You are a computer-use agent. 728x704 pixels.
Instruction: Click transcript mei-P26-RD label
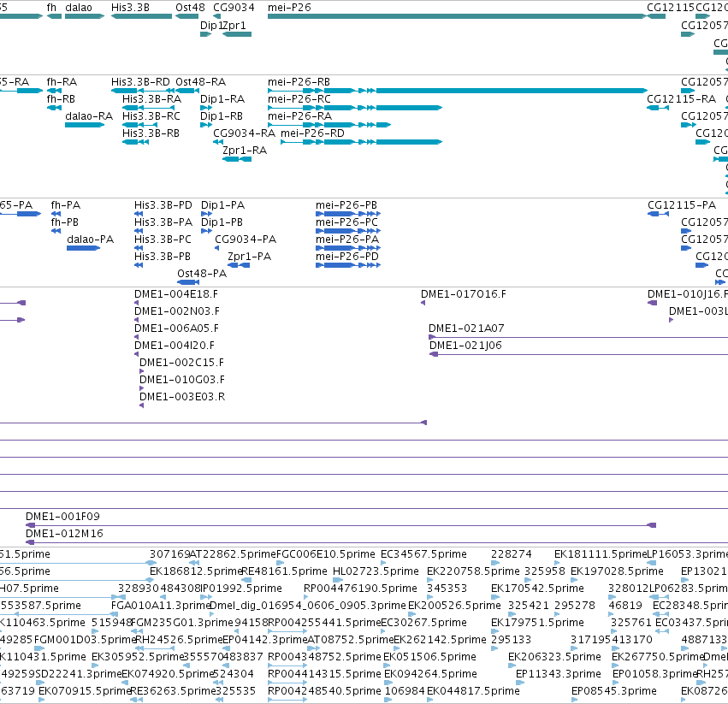[x=312, y=133]
